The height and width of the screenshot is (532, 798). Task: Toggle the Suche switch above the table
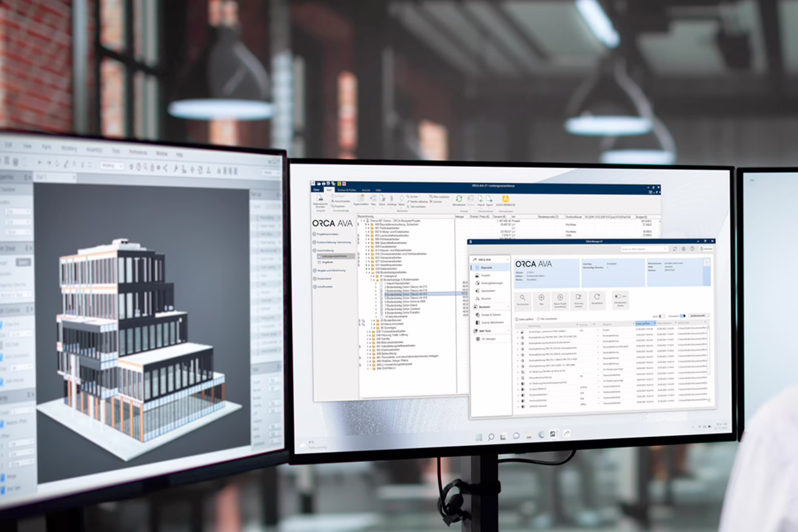click(x=662, y=316)
